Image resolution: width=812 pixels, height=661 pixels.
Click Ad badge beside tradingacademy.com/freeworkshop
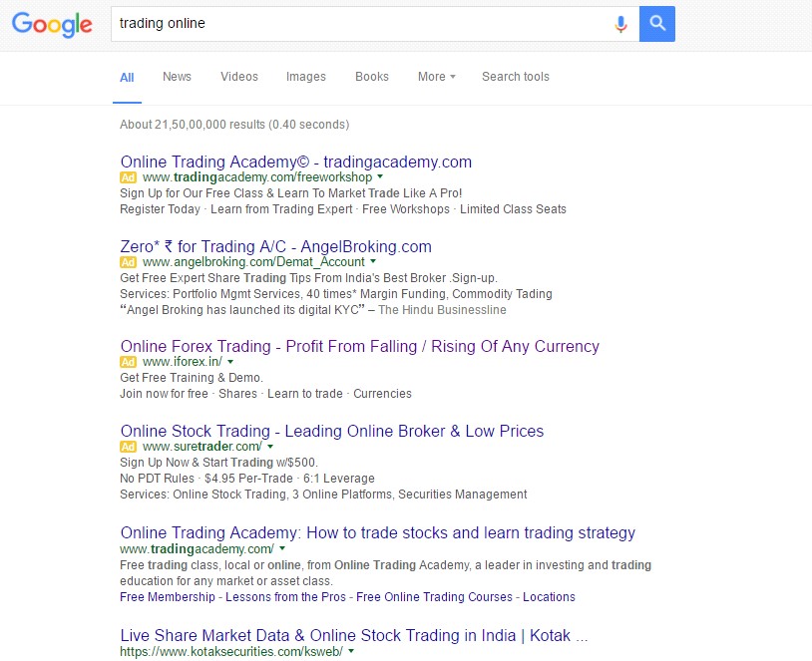129,177
